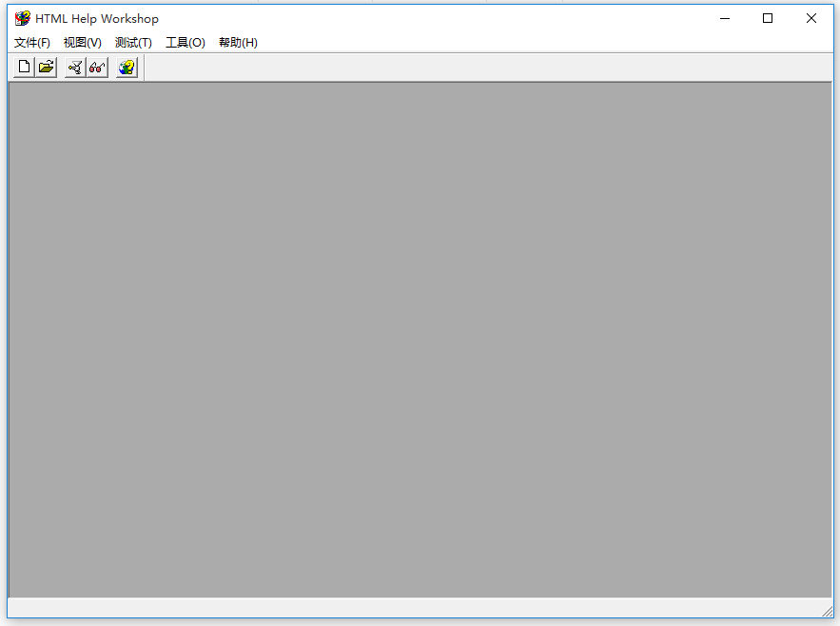
Task: Create a new file with the New icon
Action: (x=23, y=67)
